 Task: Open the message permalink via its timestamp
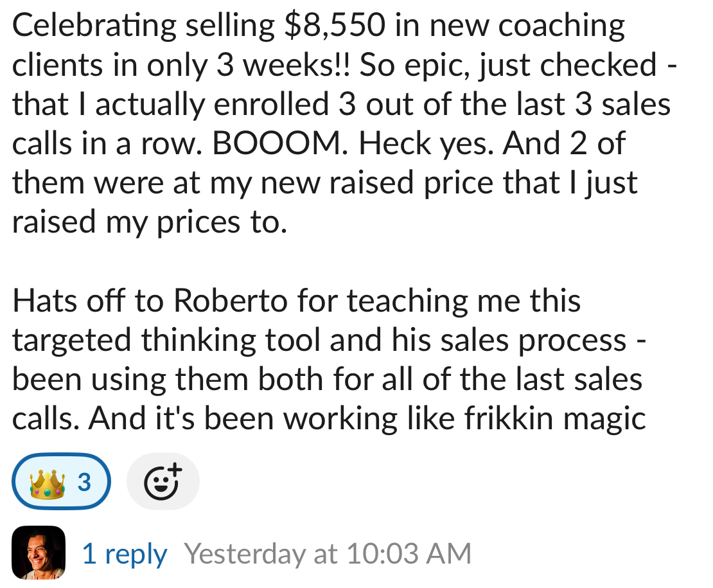click(x=328, y=553)
